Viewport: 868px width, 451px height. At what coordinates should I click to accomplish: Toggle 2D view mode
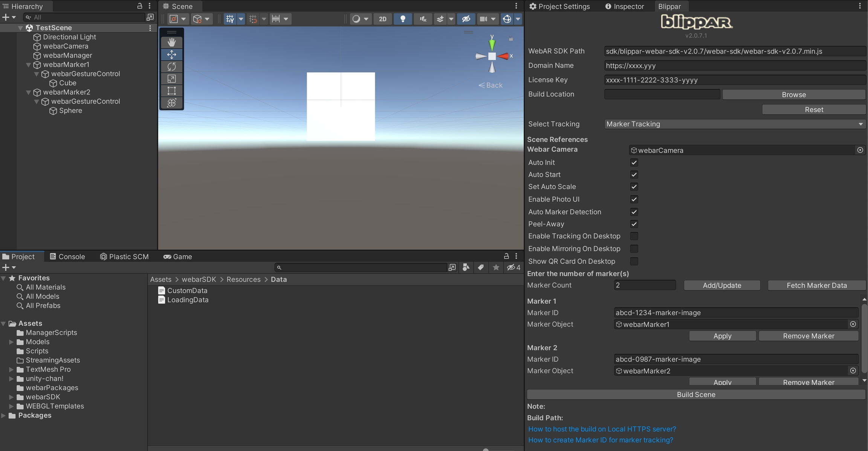382,19
